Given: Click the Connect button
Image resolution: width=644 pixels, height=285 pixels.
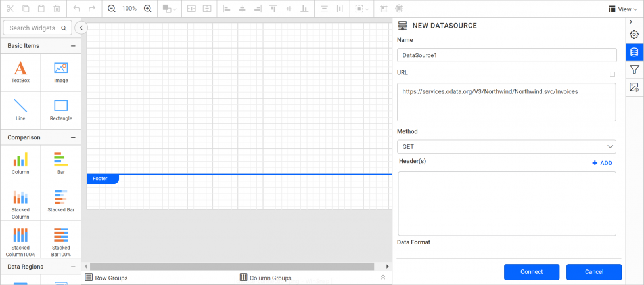Looking at the screenshot, I should pyautogui.click(x=532, y=272).
